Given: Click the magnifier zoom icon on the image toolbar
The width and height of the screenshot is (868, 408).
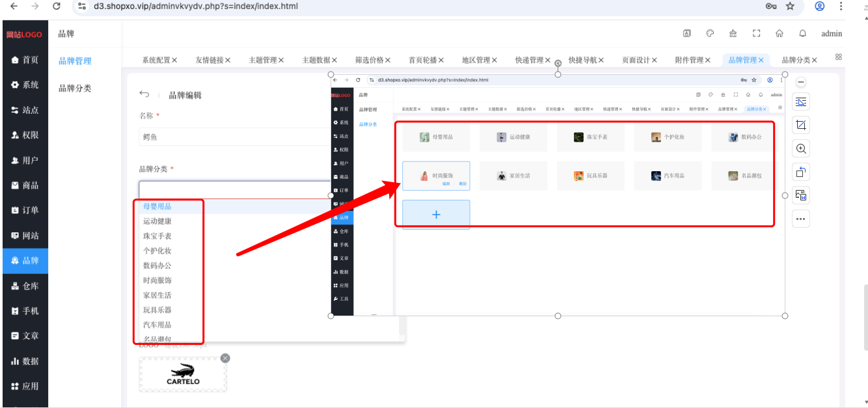Looking at the screenshot, I should click(801, 148).
